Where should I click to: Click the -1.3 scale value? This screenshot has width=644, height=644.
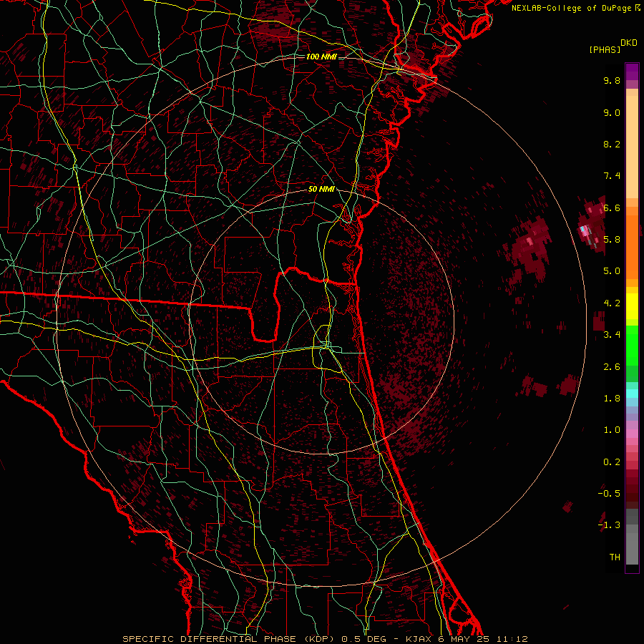tap(609, 525)
